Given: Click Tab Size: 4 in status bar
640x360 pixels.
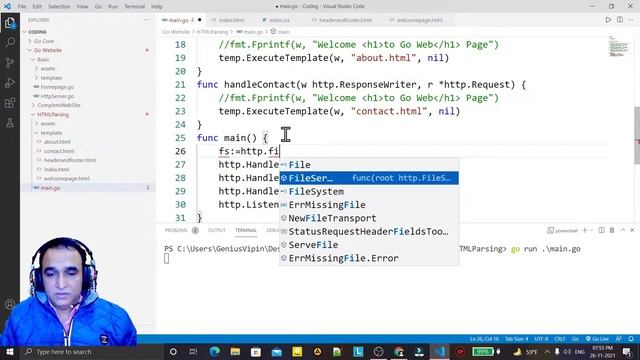Looking at the screenshot, I should pyautogui.click(x=516, y=339).
